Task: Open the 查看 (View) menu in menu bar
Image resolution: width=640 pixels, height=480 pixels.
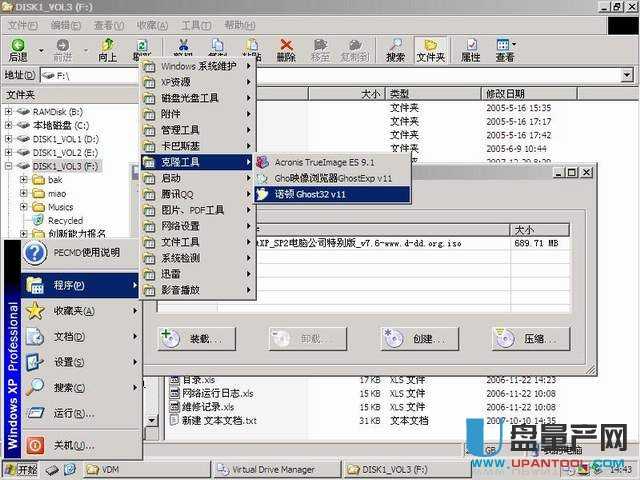Action: [x=109, y=25]
